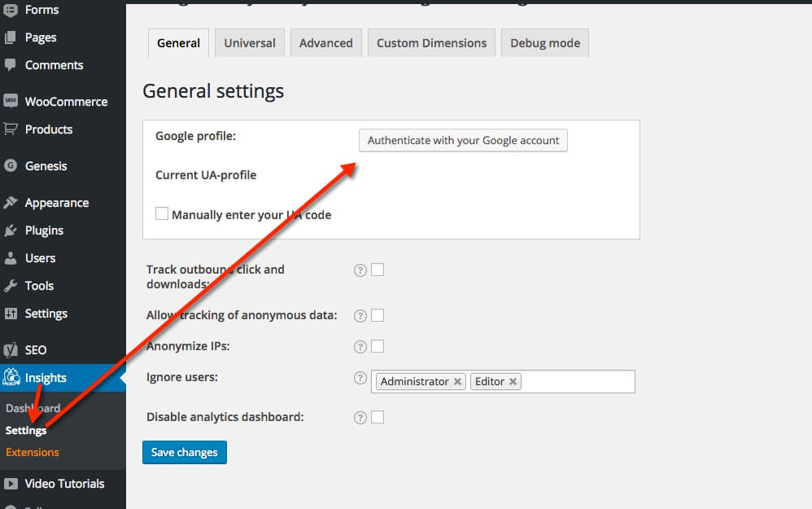Open Plugins via its plug icon
The image size is (812, 509).
tap(11, 230)
